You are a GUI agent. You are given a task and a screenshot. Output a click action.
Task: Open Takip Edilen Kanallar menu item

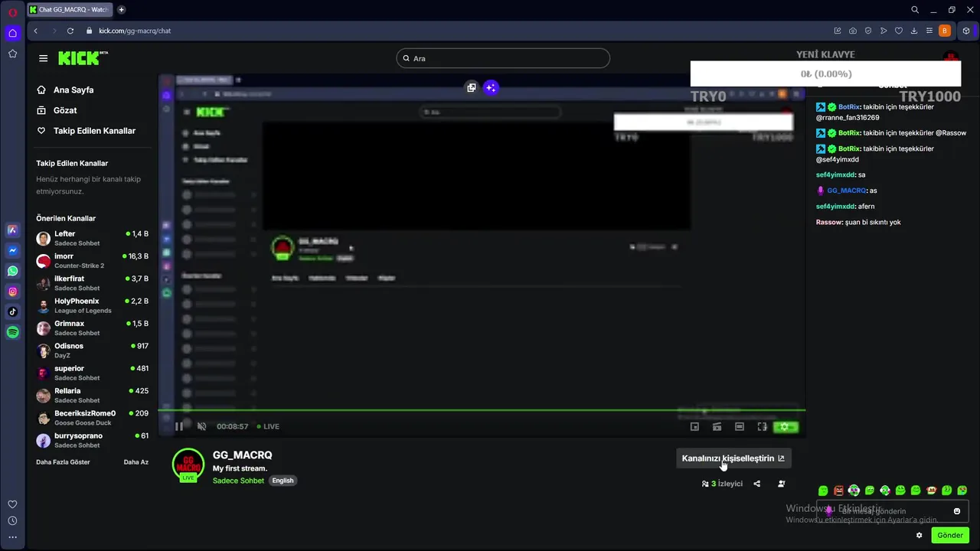(x=87, y=131)
